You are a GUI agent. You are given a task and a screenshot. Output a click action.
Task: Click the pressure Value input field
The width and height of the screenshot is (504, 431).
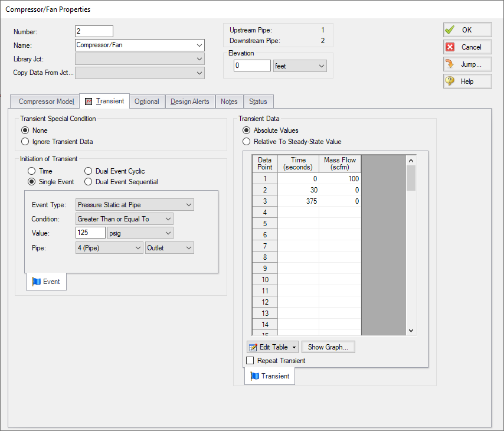tap(90, 233)
